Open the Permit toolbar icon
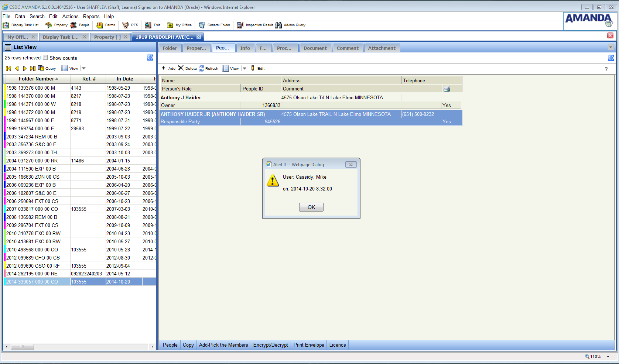This screenshot has width=619, height=364. [x=100, y=25]
